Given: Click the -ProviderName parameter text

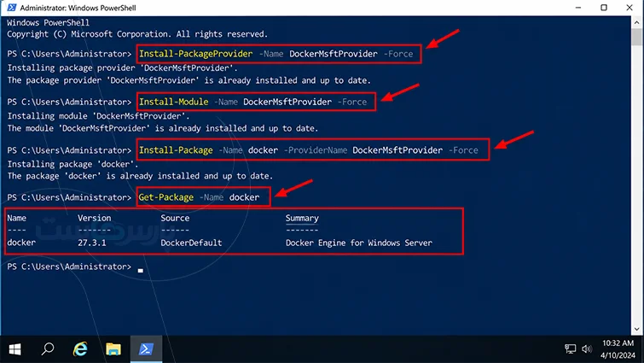Looking at the screenshot, I should [316, 150].
